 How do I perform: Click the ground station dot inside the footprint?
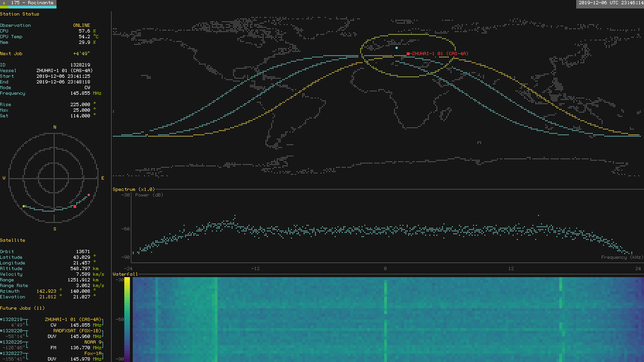tap(397, 48)
